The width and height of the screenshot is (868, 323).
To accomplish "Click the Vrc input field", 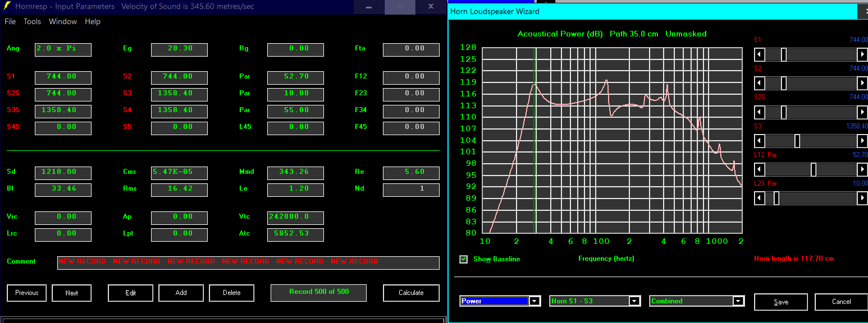I will click(x=63, y=218).
